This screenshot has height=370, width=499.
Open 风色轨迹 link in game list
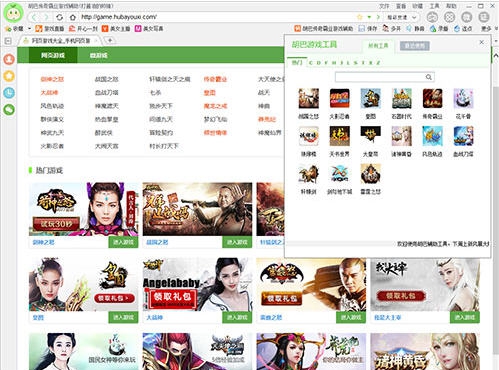(x=52, y=106)
